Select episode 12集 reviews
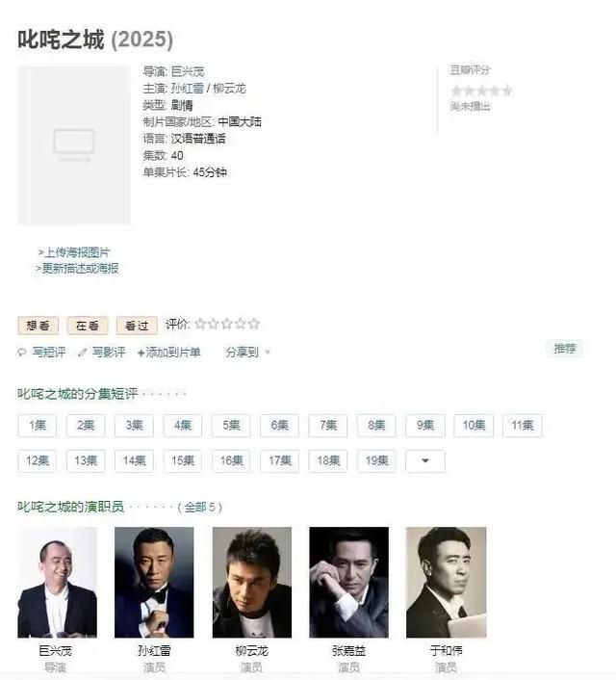The image size is (616, 680). pyautogui.click(x=38, y=460)
